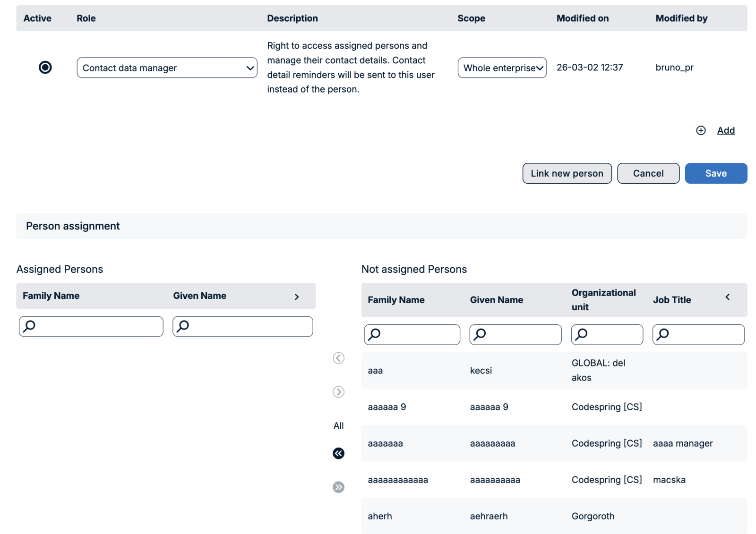The image size is (756, 534).
Task: Click the Link new person button
Action: (x=567, y=173)
